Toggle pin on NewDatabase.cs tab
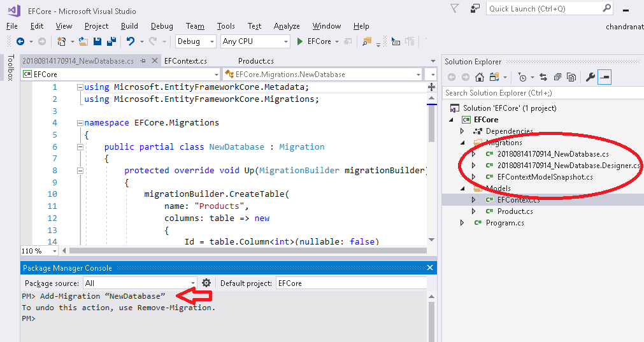The image size is (644, 342). tap(143, 61)
